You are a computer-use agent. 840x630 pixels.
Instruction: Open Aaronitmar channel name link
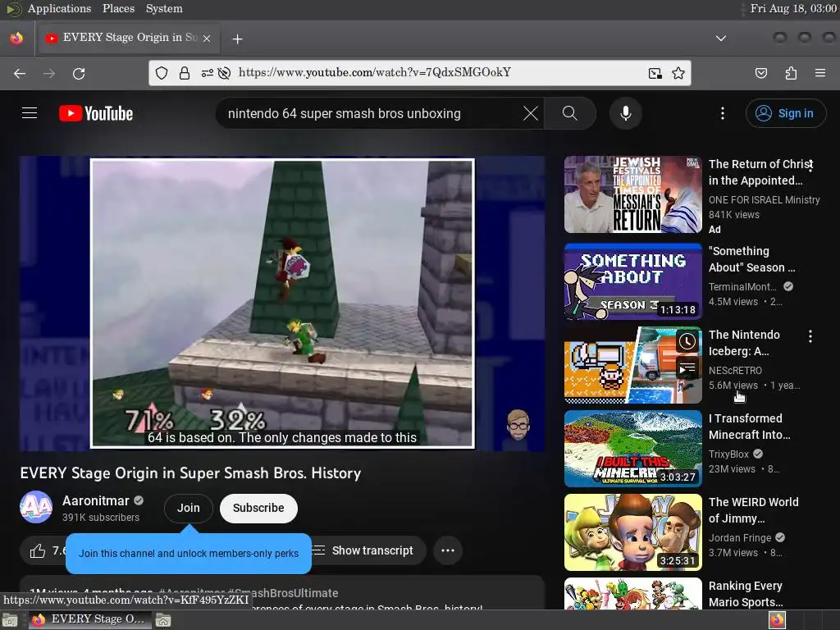[95, 500]
